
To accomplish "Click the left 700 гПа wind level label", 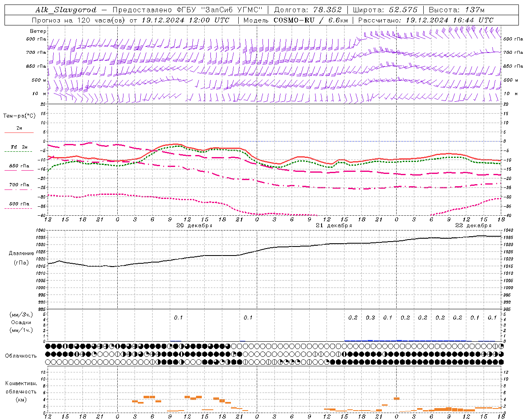I will 36,52.
